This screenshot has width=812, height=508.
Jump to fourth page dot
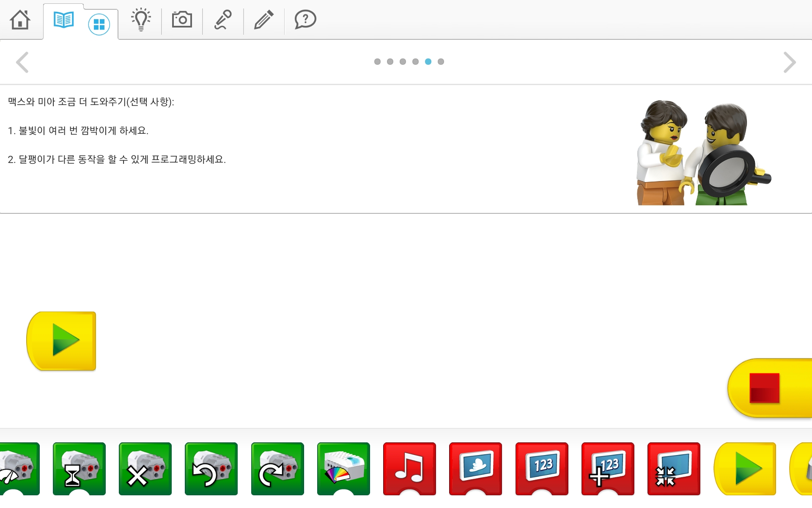tap(415, 62)
